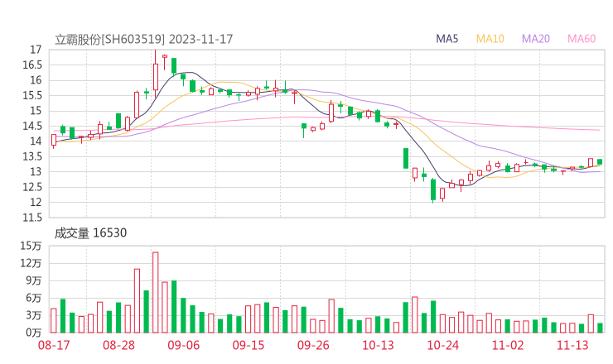The width and height of the screenshot is (613, 364).
Task: Click the 10-24 date axis label
Action: point(443,345)
